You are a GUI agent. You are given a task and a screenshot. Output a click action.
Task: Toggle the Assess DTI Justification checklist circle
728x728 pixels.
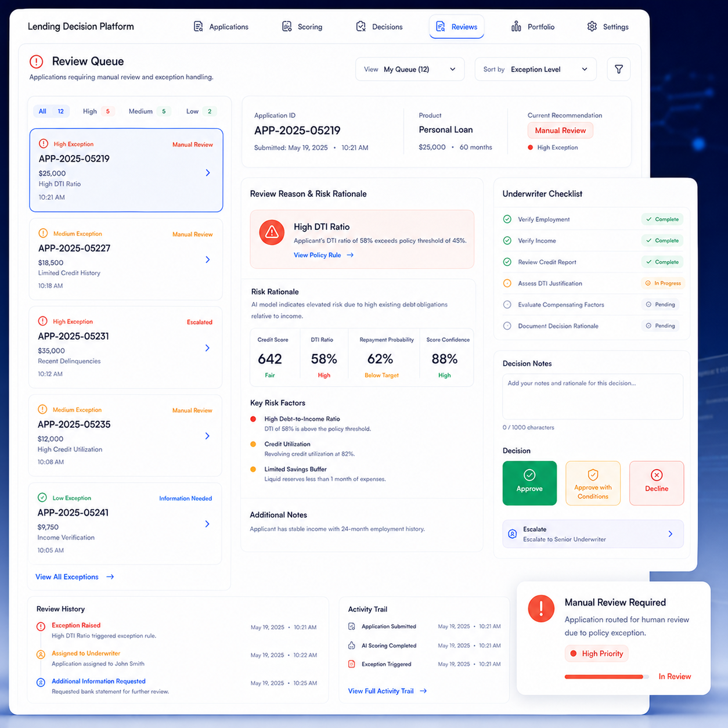507,283
